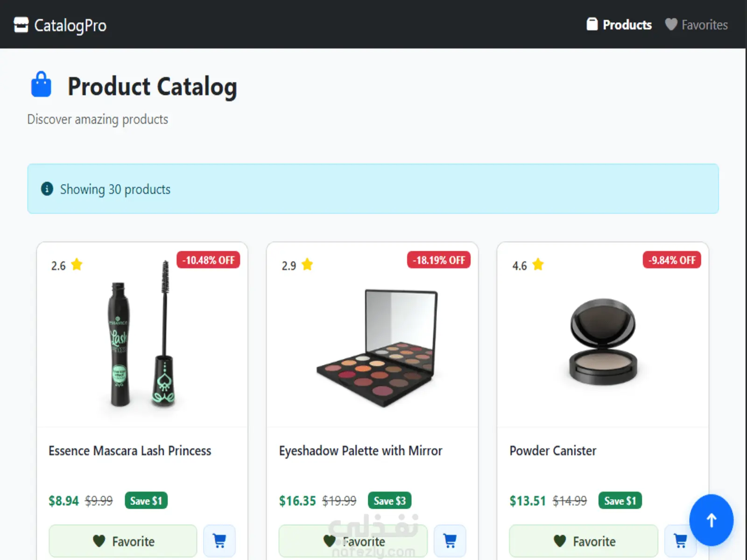
Task: Mark Powder Canister as favorite
Action: (584, 541)
